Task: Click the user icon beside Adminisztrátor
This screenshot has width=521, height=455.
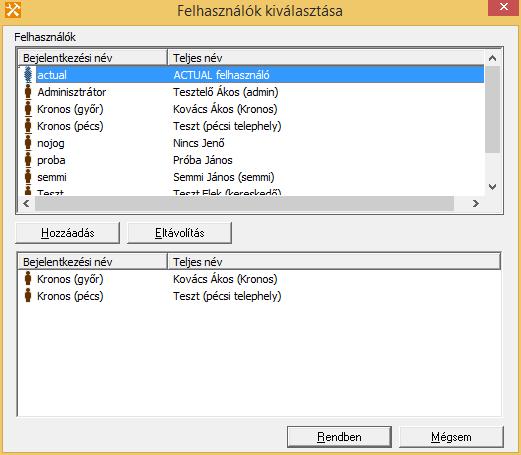Action: point(28,92)
